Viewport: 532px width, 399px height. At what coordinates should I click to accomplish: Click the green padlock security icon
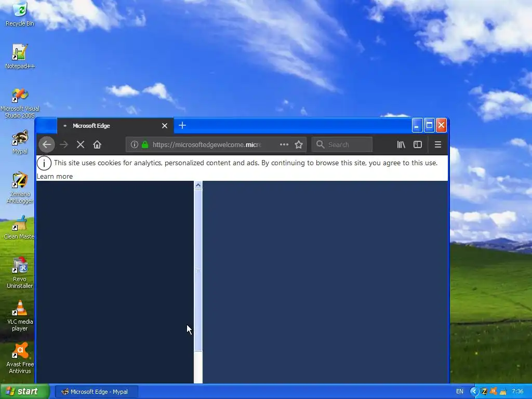[145, 144]
